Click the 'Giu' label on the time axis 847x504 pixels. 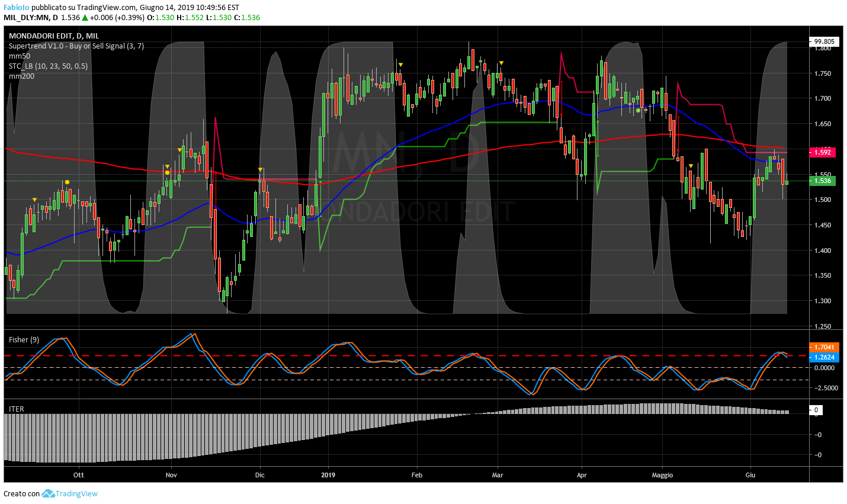[750, 475]
